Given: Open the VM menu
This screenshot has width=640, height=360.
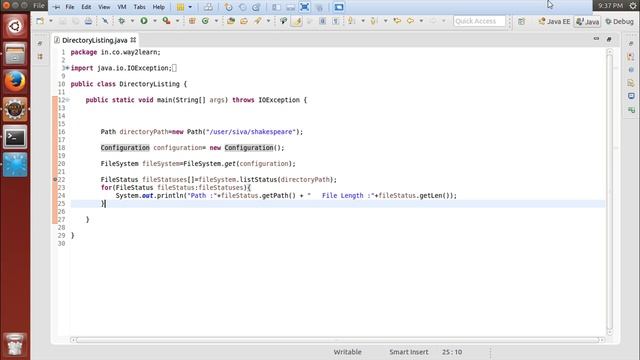Looking at the screenshot, I should [122, 7].
